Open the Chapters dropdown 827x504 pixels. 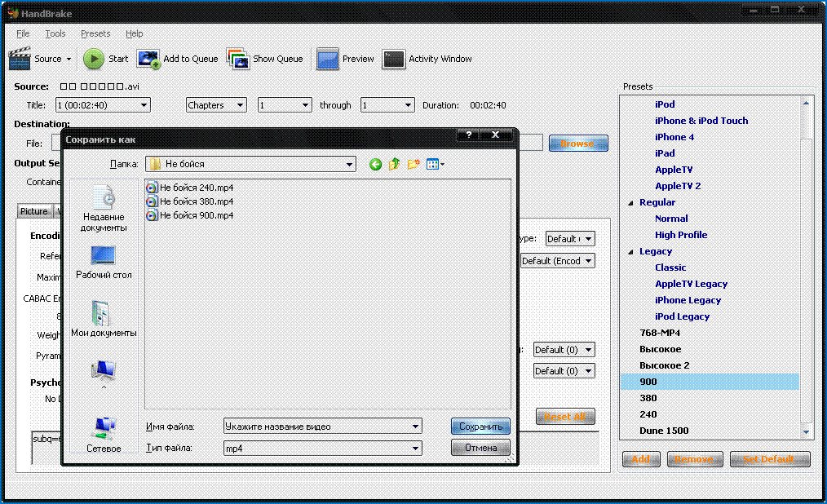(x=216, y=105)
